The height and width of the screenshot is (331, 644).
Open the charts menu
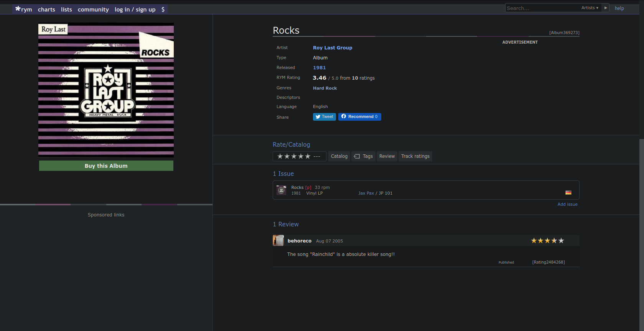click(x=46, y=9)
